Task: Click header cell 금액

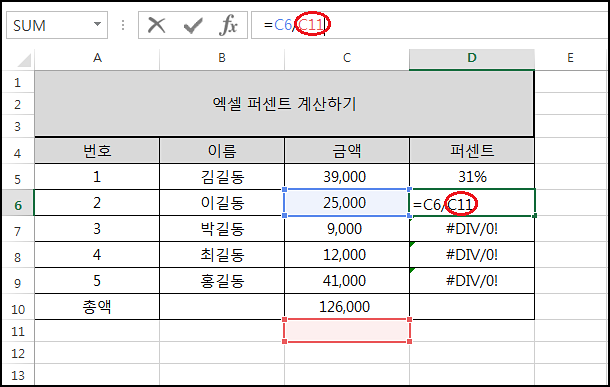Action: (x=347, y=151)
